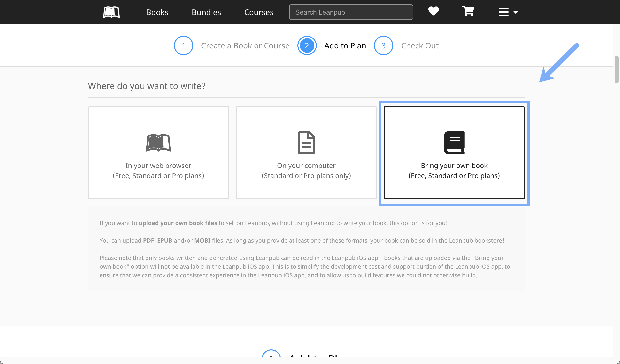Click the closed book Bring-your-own icon
This screenshot has height=364, width=620.
[x=454, y=143]
